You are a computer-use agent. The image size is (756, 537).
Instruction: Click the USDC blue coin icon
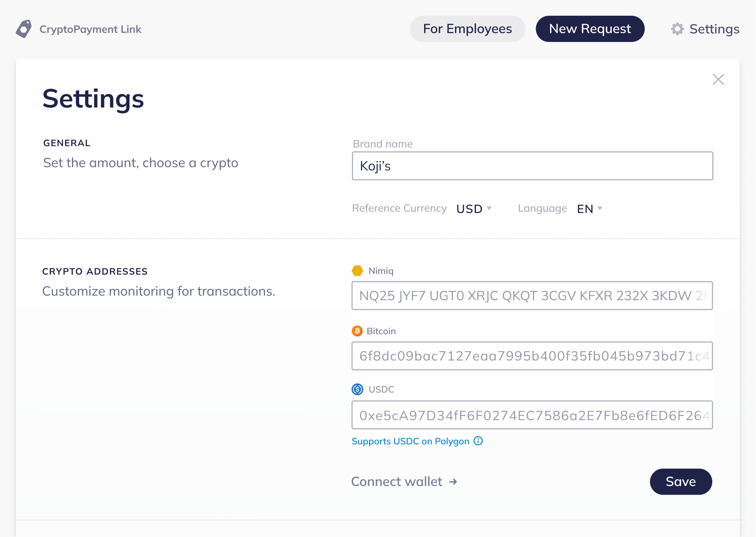click(357, 389)
